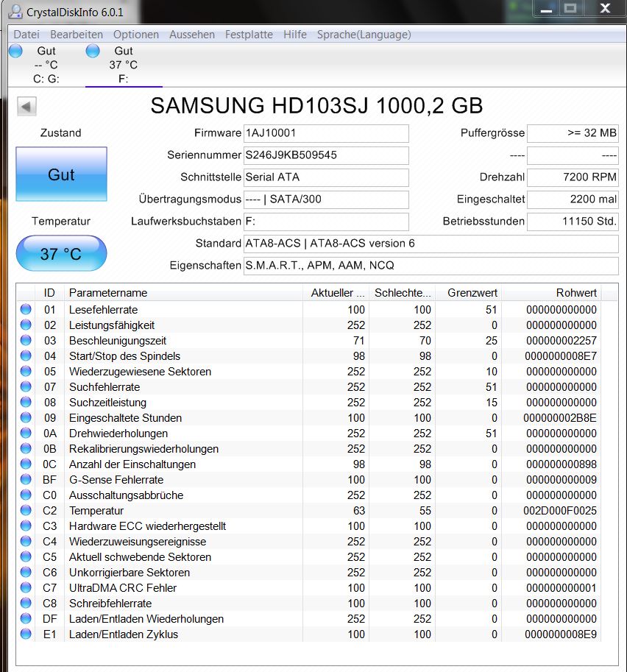Switch to the F: disk tab label
Image resolution: width=627 pixels, height=672 pixels.
click(124, 79)
